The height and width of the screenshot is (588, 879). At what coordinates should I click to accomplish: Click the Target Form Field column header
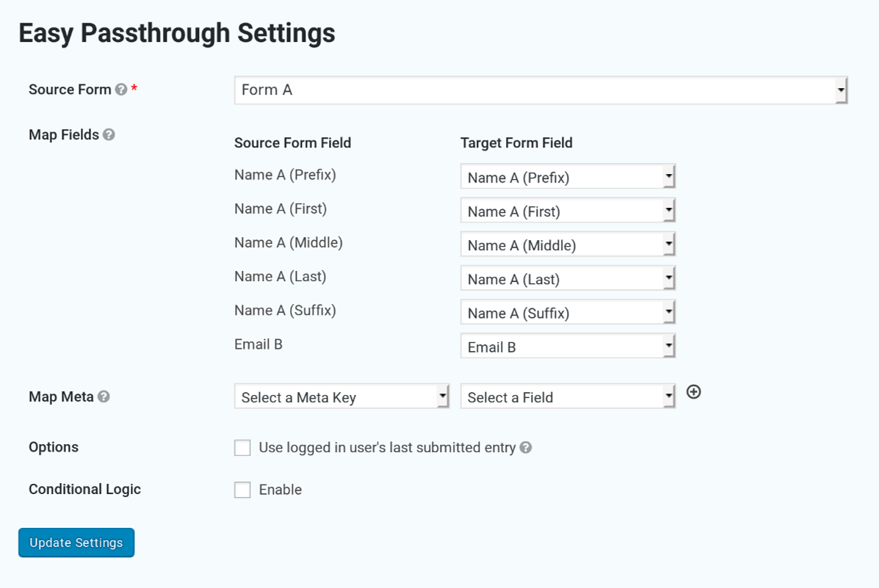point(516,143)
